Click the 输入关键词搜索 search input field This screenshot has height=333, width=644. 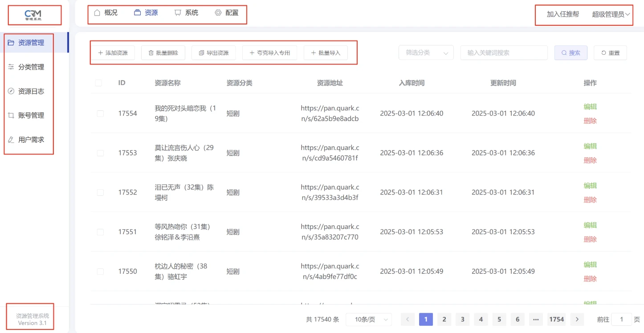(x=504, y=52)
